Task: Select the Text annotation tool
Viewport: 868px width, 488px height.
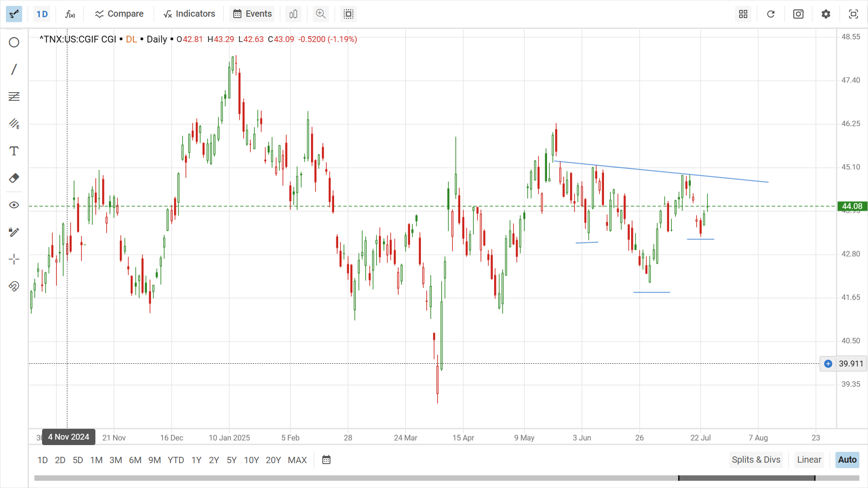Action: [14, 151]
